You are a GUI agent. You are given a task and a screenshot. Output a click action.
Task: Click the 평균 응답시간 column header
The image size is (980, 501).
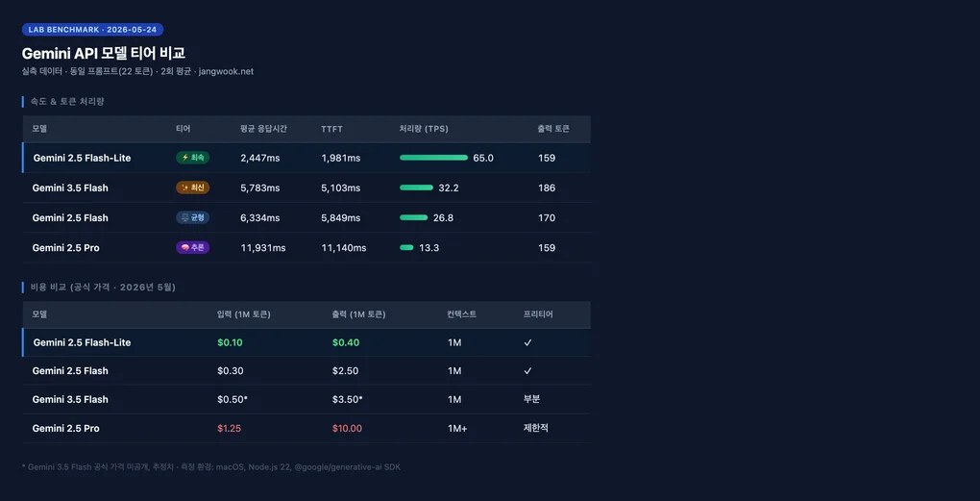point(263,129)
